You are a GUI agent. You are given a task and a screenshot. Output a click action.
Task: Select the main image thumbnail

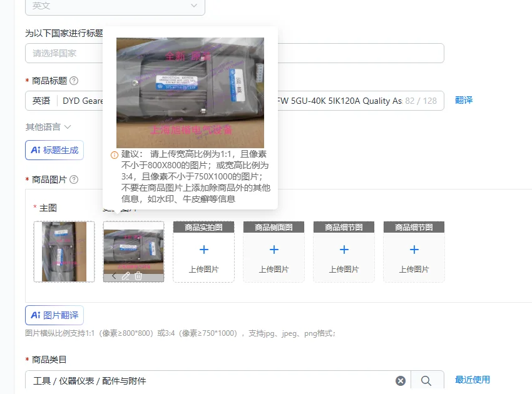64,251
